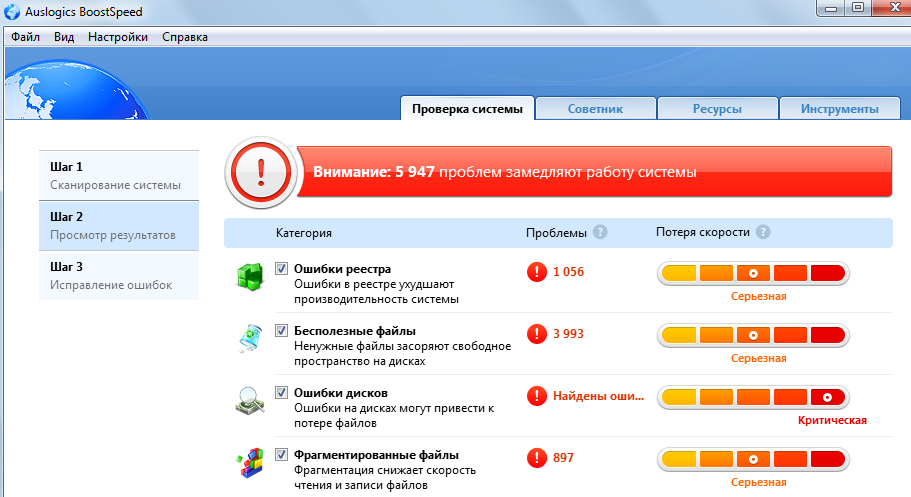Click the useless files count 3 993
The width and height of the screenshot is (911, 497).
pyautogui.click(x=568, y=334)
